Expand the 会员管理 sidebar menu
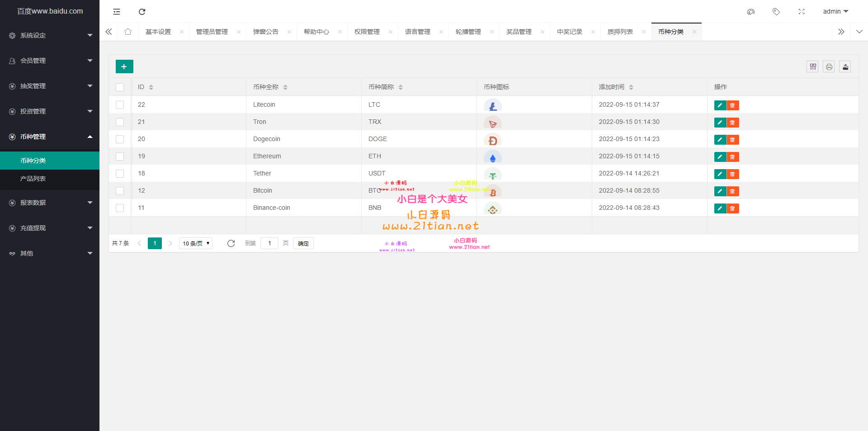Image resolution: width=868 pixels, height=431 pixels. point(50,61)
